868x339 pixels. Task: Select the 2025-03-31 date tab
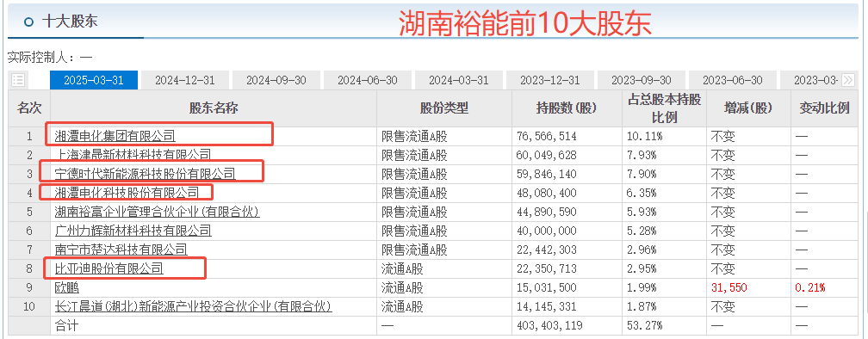pos(94,80)
